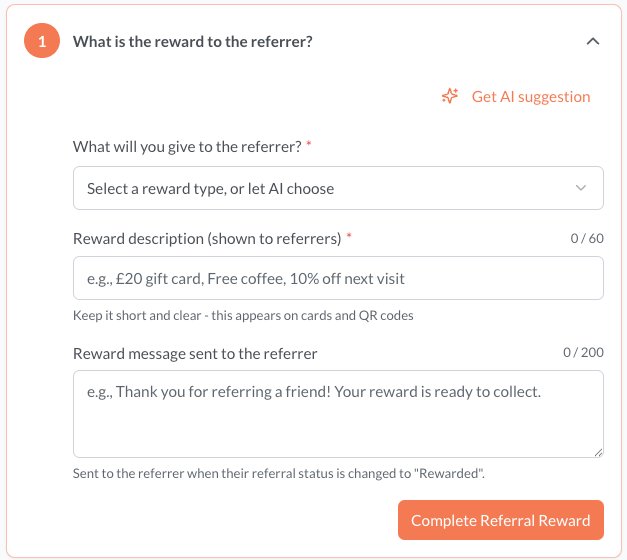Click the 'Keep it short and clear' hint text
This screenshot has width=627, height=560.
pyautogui.click(x=243, y=316)
